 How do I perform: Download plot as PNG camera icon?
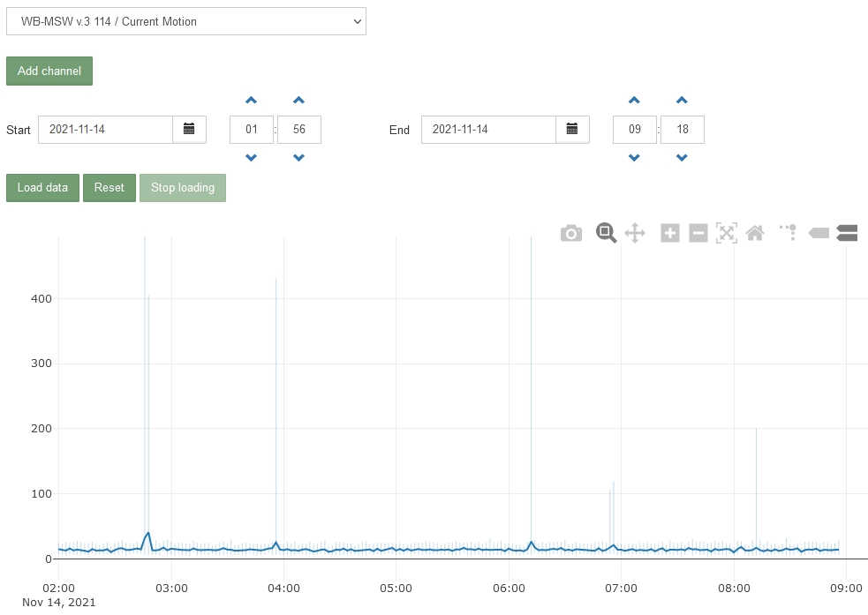coord(570,234)
